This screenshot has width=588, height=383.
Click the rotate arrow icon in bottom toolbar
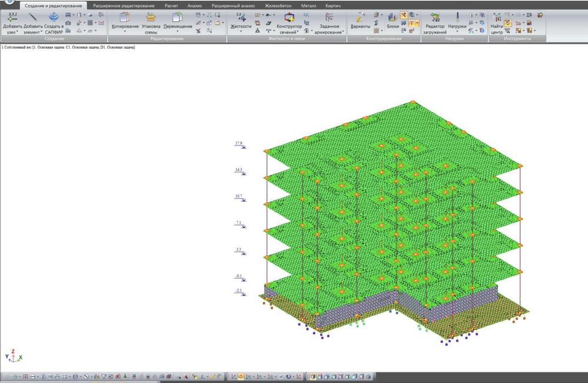click(289, 377)
